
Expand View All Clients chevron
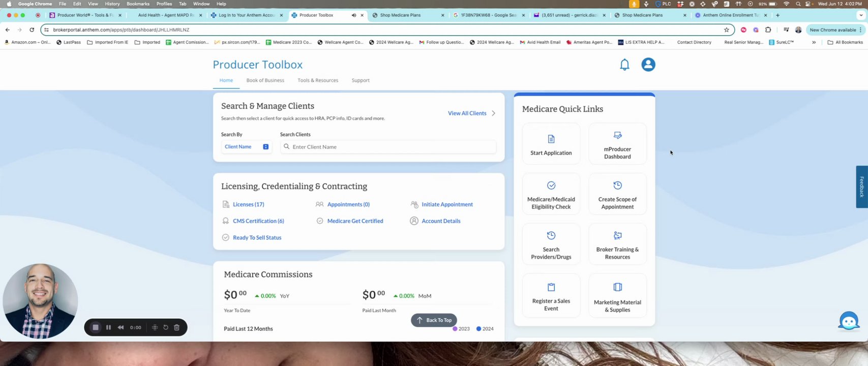(493, 113)
